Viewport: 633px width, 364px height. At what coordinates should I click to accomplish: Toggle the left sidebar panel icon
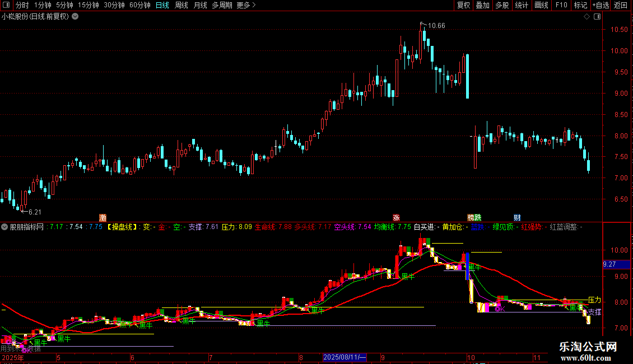click(x=6, y=5)
